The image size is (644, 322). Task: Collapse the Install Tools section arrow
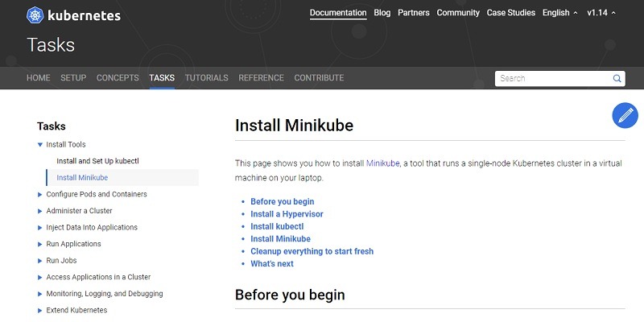[x=39, y=145]
